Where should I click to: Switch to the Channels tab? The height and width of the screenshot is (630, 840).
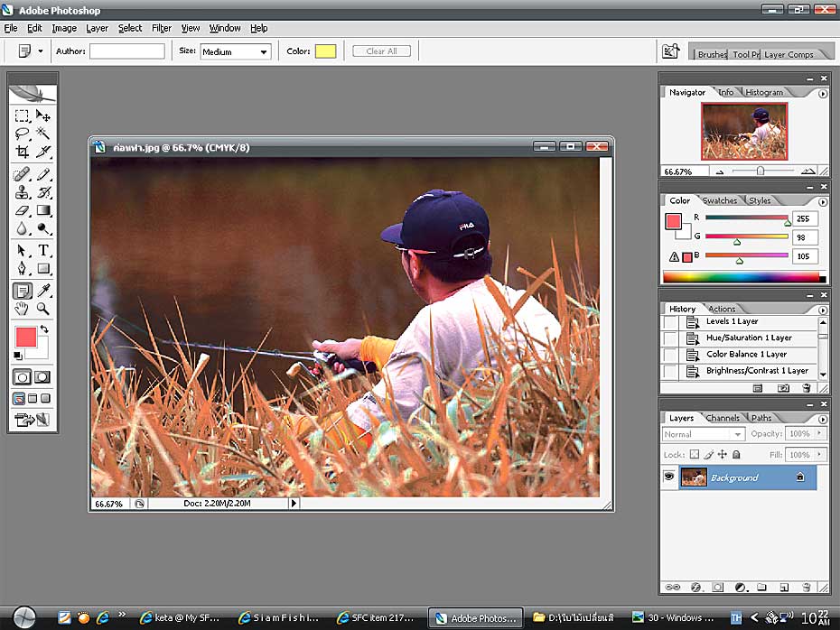723,418
